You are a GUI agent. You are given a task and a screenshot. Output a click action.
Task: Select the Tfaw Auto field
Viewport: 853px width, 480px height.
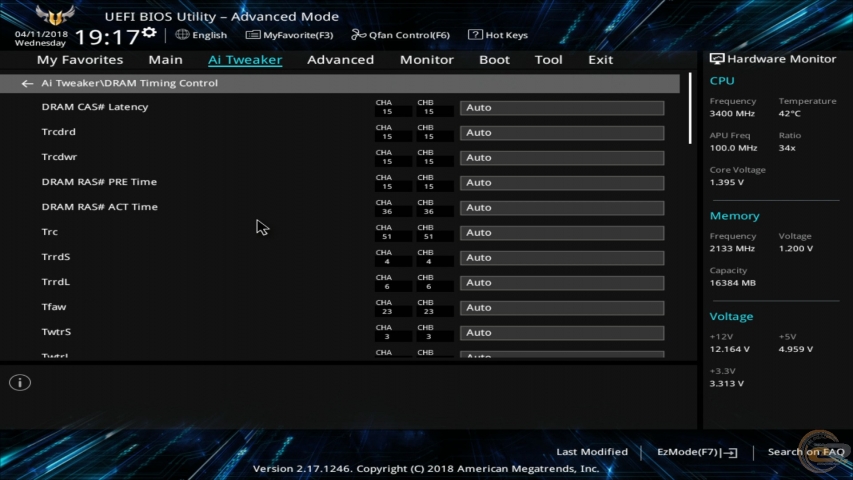[562, 308]
